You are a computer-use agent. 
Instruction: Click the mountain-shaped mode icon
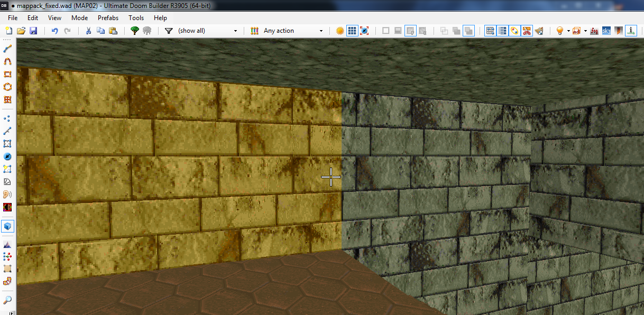tap(7, 245)
